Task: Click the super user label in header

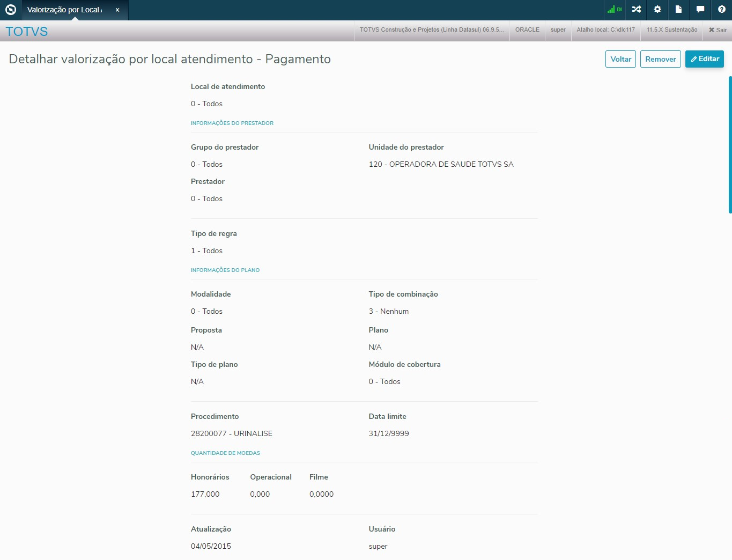Action: coord(558,30)
